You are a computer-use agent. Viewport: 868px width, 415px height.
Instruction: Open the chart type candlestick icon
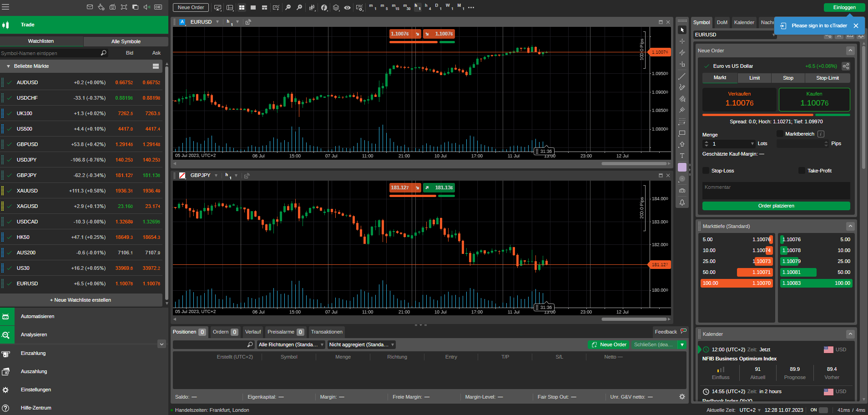tap(312, 8)
